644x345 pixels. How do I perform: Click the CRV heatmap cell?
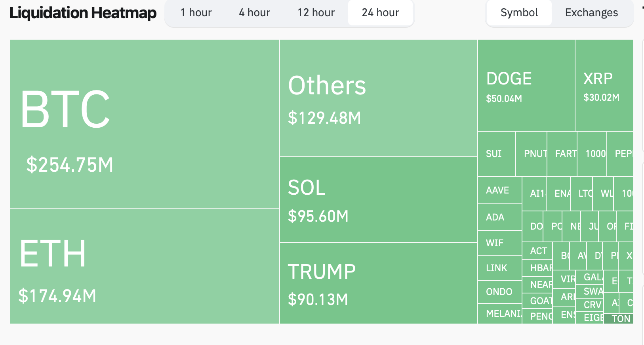(x=590, y=305)
